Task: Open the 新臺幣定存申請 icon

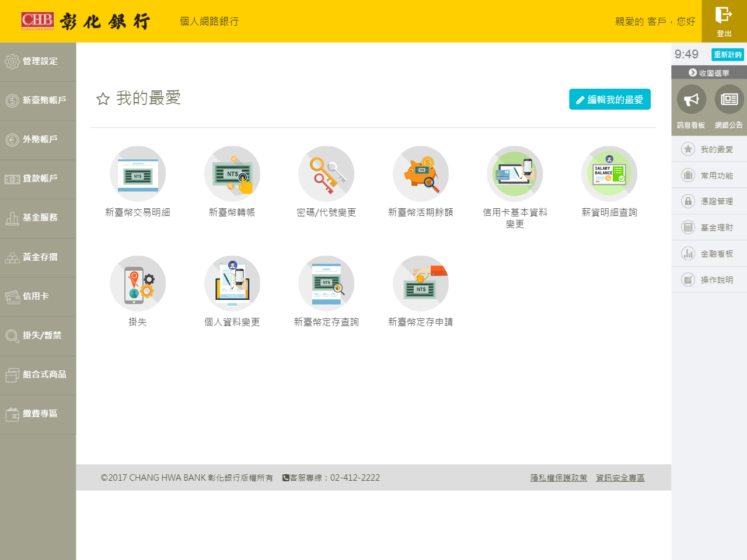Action: click(421, 283)
